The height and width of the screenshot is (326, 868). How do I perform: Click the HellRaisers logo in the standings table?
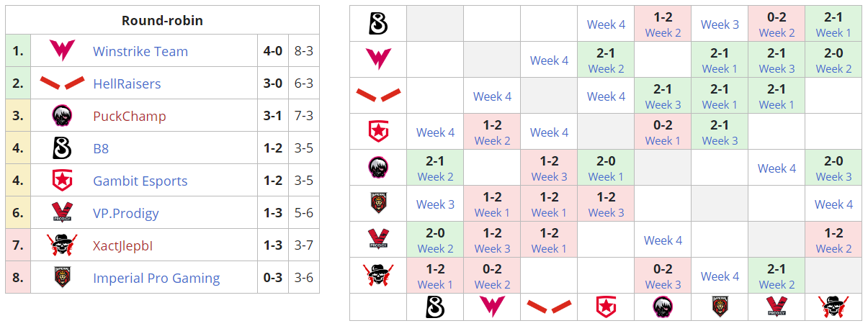(x=62, y=83)
